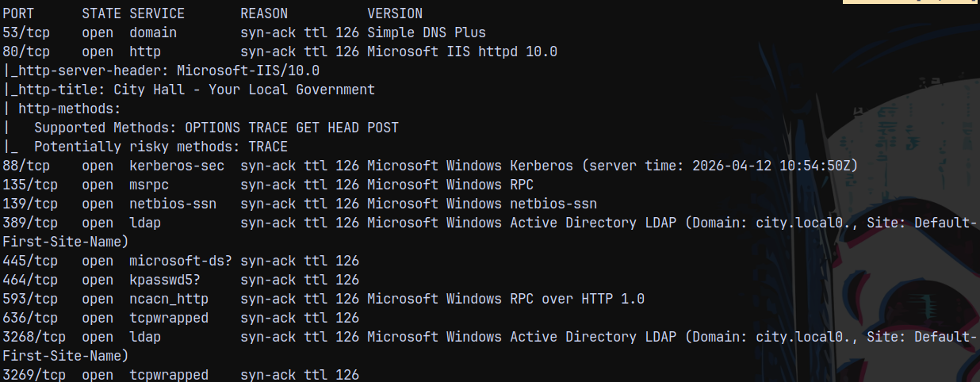The width and height of the screenshot is (980, 382).
Task: Click the PORT column header text
Action: 18,13
